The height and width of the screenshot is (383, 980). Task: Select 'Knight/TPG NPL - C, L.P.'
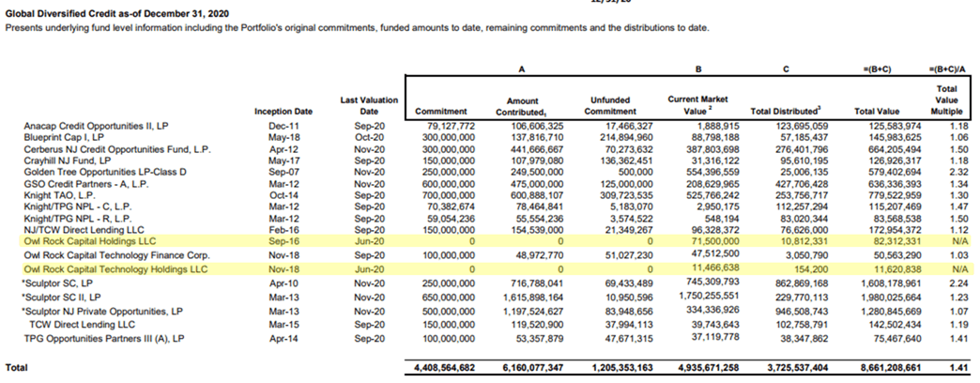point(78,207)
